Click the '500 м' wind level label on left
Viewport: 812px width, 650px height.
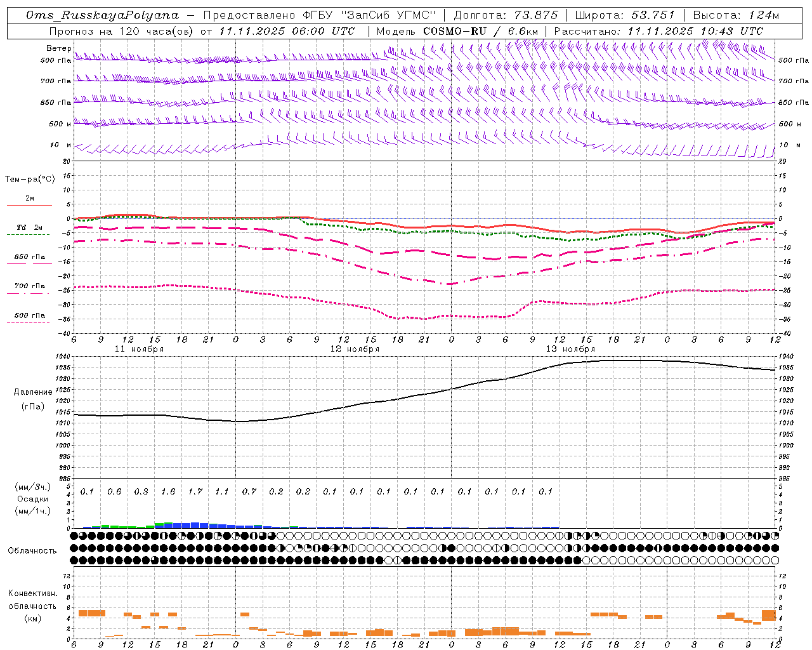60,124
